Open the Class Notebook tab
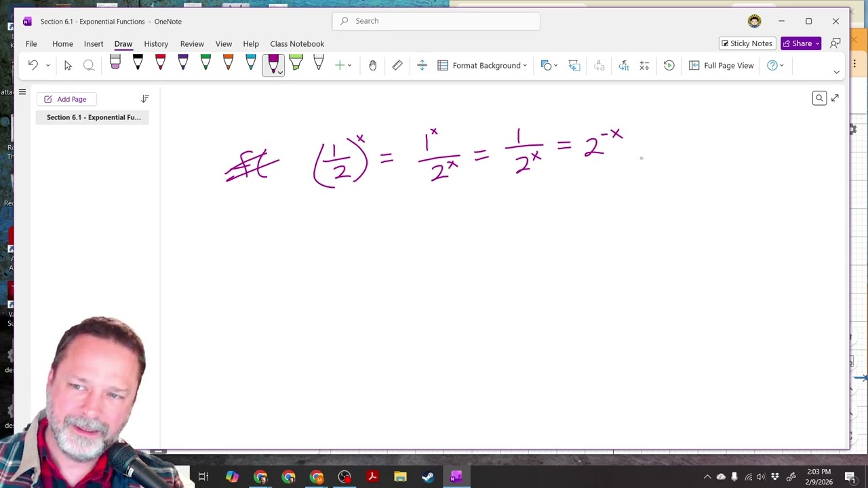 [297, 43]
